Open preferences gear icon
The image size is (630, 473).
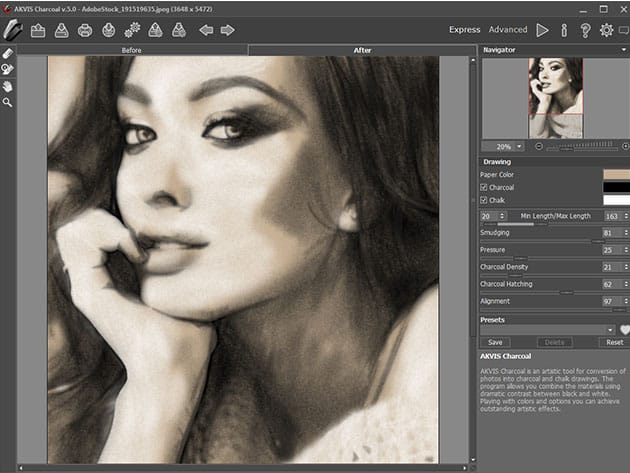pos(606,30)
